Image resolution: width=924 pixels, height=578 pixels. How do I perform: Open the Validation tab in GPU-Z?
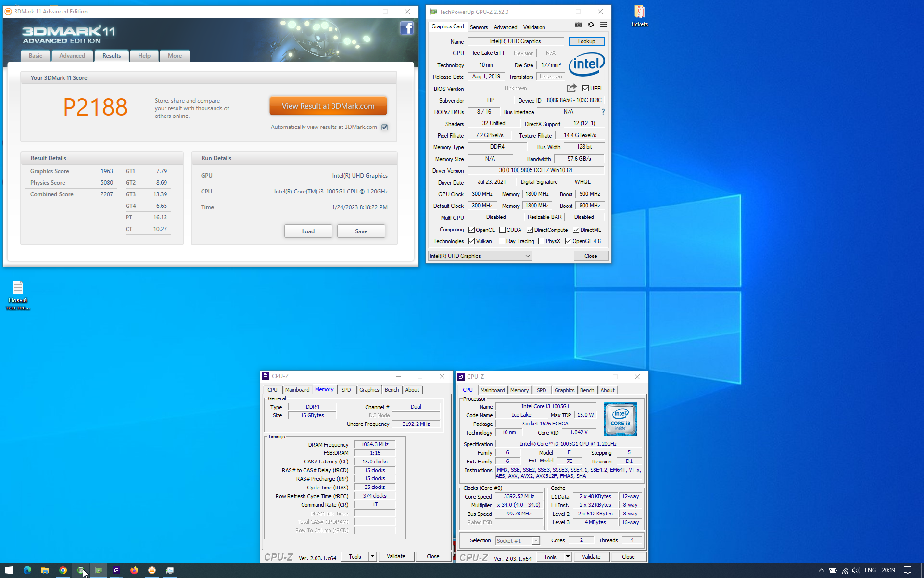click(x=534, y=27)
